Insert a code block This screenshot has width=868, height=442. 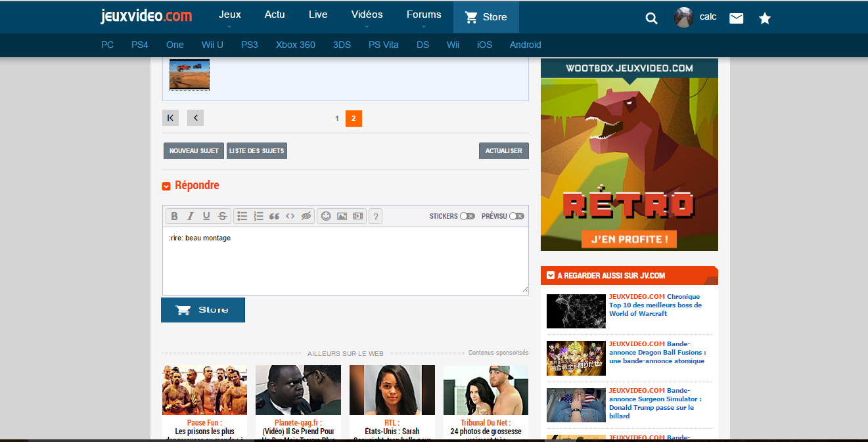coord(290,216)
